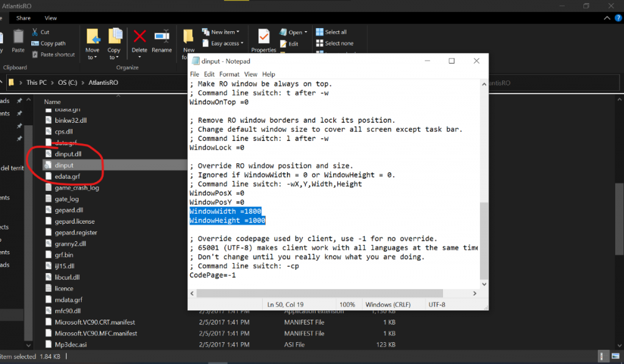The width and height of the screenshot is (624, 364).
Task: Open the Easy access dropdown
Action: [227, 44]
